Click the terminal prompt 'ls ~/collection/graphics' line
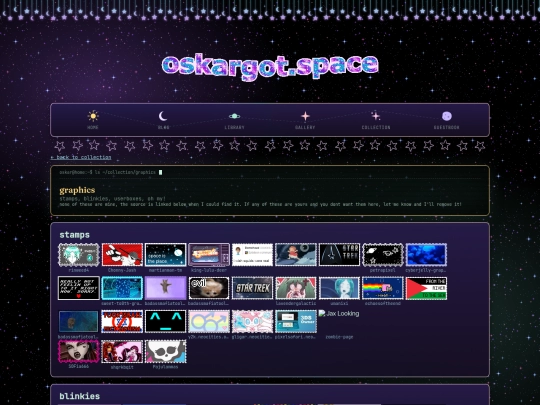Viewport: 540px width, 405px height. point(107,172)
